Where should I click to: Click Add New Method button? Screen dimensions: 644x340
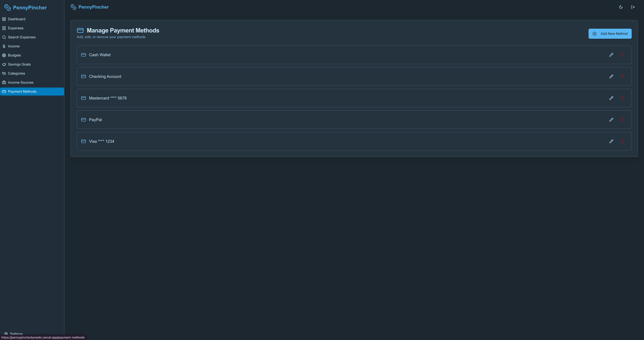pos(610,34)
